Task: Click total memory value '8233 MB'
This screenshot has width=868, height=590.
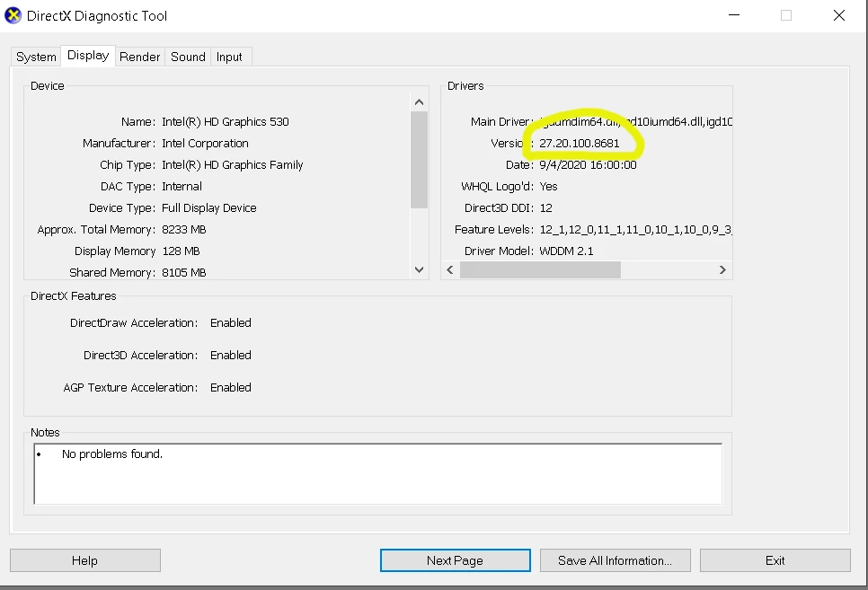Action: [x=184, y=230]
